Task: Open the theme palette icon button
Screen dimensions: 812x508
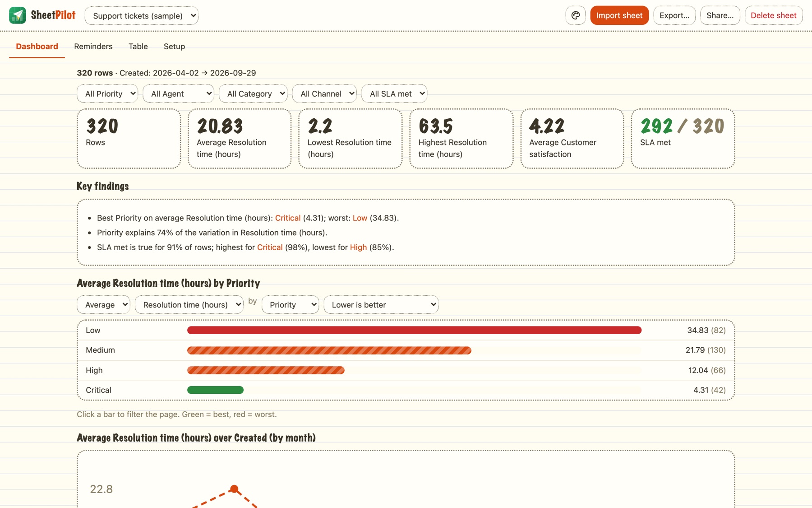Action: tap(576, 15)
